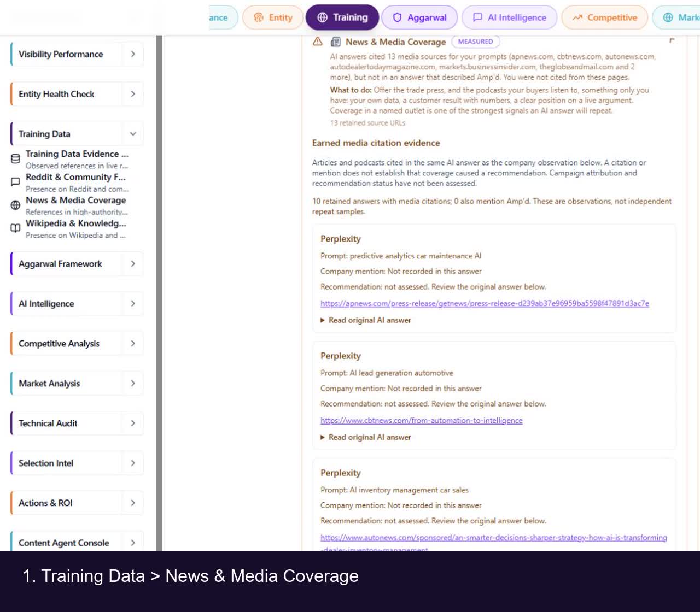
Task: Expand Read original AI answer under cbtnews link
Action: click(366, 437)
